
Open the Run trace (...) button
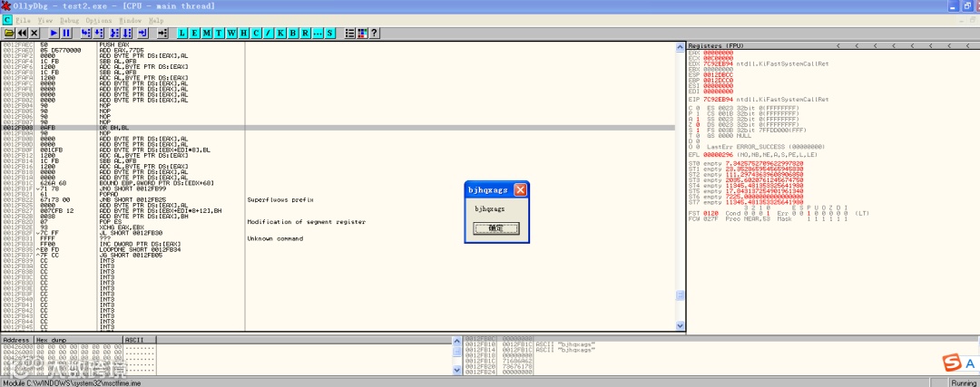[318, 34]
